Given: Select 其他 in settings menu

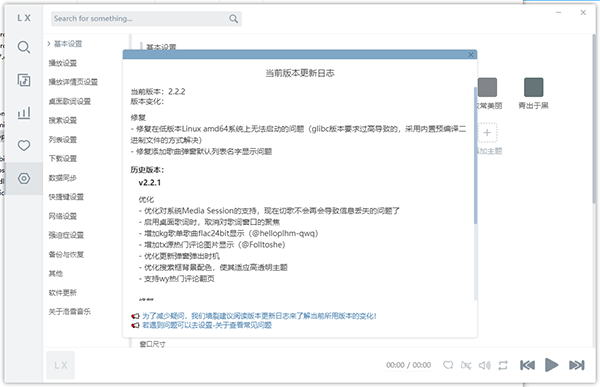Looking at the screenshot, I should (x=56, y=273).
